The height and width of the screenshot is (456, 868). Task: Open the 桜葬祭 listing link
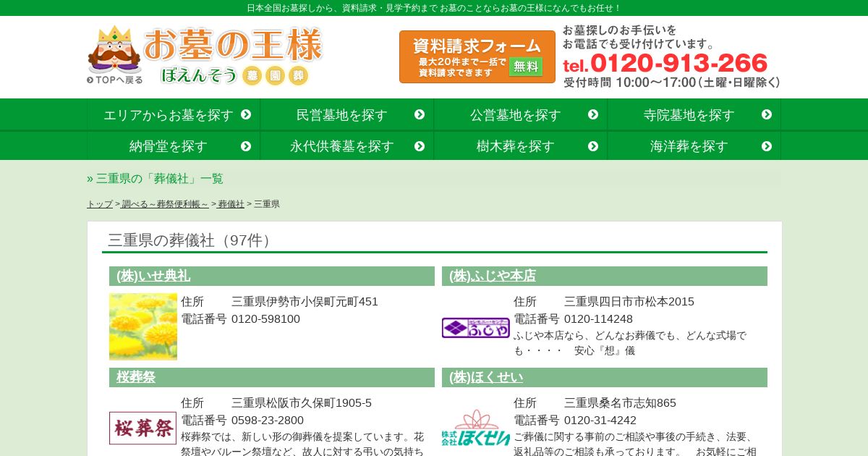point(136,377)
